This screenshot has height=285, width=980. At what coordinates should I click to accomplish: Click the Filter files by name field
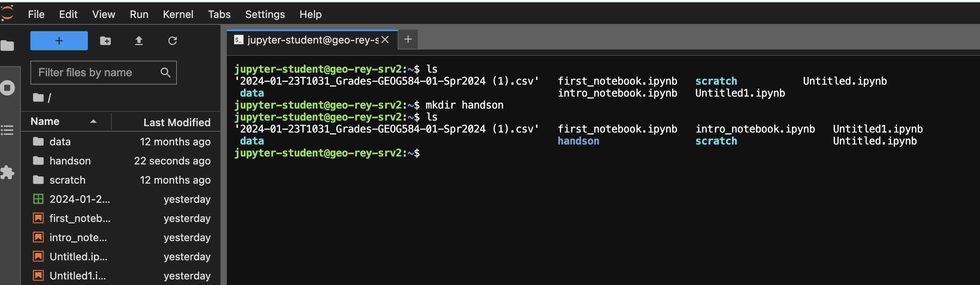[96, 73]
